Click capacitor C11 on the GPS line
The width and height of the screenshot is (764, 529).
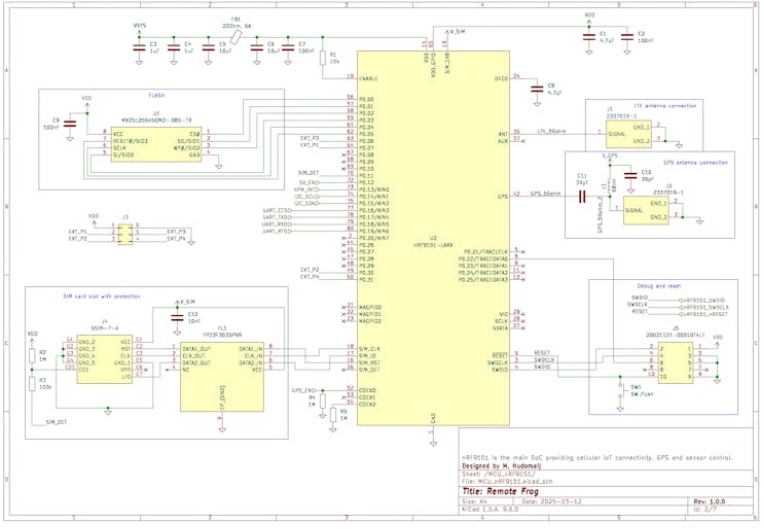point(582,195)
